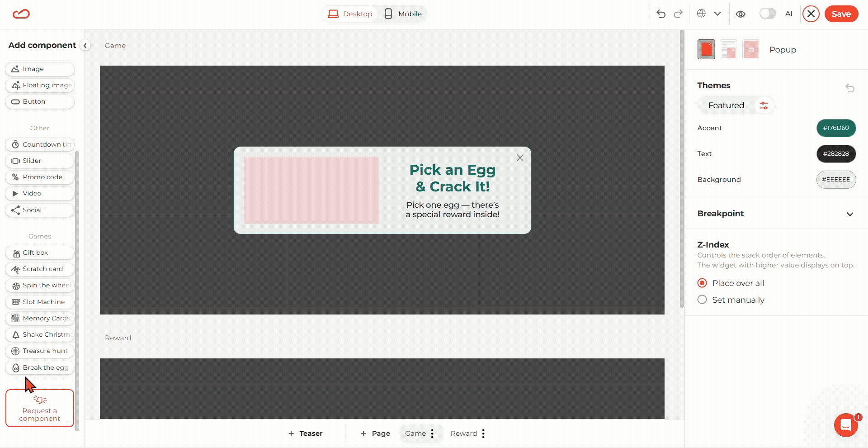Expand the Breakpoint section
The width and height of the screenshot is (868, 448).
pos(850,214)
